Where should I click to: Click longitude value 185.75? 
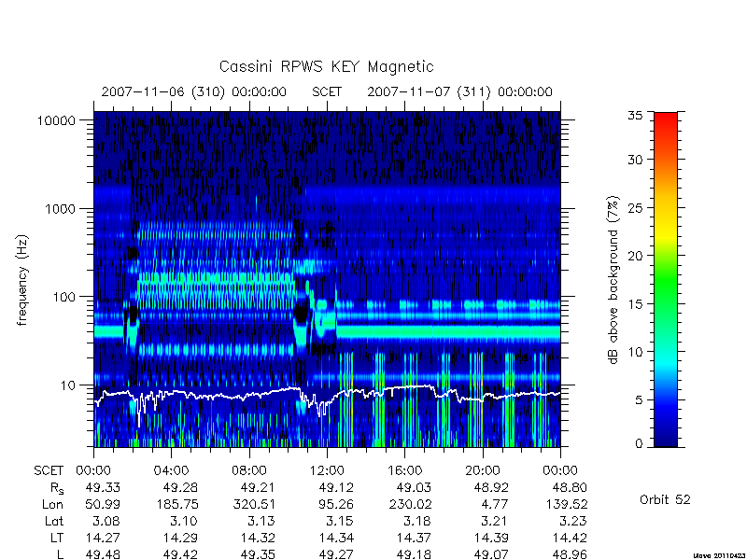tap(176, 504)
